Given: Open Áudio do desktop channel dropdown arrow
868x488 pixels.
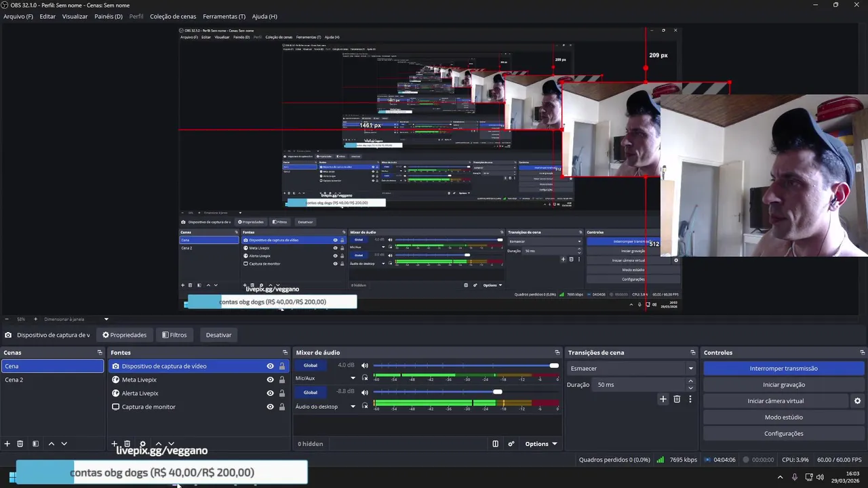Looking at the screenshot, I should 353,407.
